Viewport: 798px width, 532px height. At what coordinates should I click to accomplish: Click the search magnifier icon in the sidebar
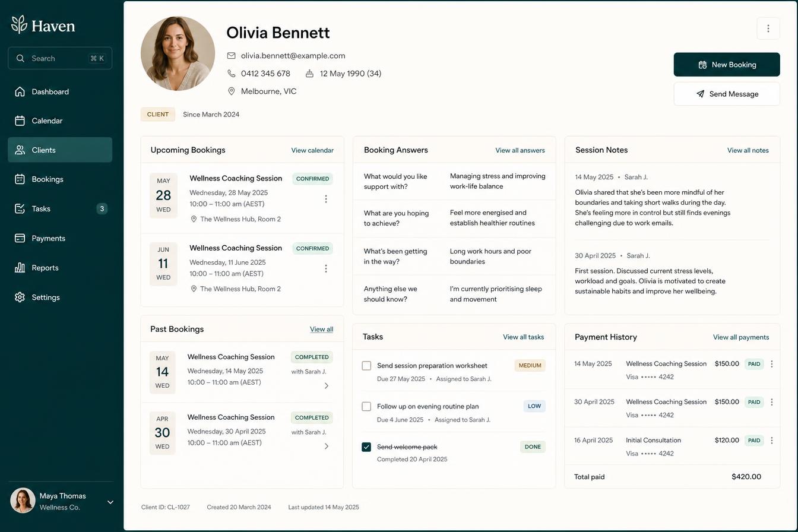(x=20, y=58)
